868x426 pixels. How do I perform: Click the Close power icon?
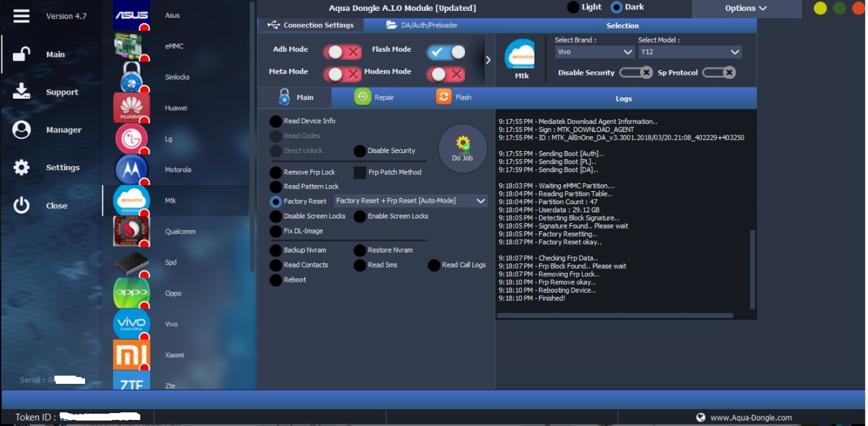coord(22,206)
